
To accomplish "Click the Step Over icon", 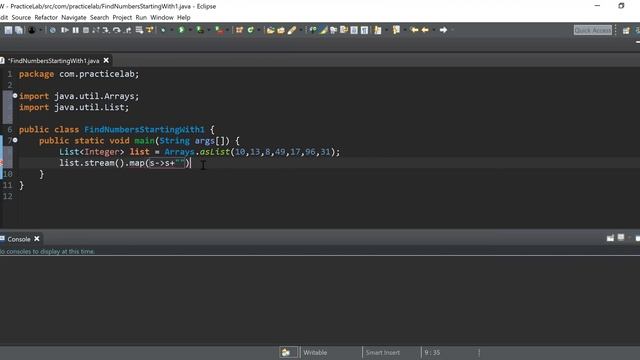I will (117, 30).
